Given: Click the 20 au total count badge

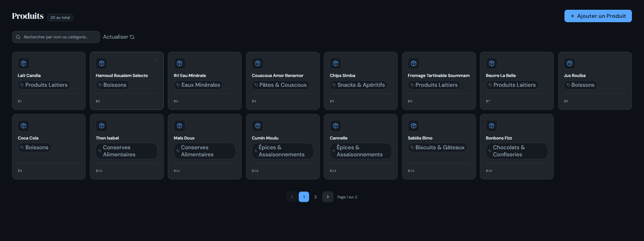Looking at the screenshot, I should [x=60, y=17].
